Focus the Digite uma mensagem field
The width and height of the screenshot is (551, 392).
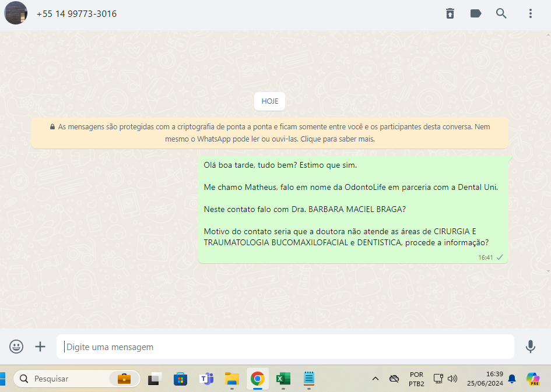(285, 347)
